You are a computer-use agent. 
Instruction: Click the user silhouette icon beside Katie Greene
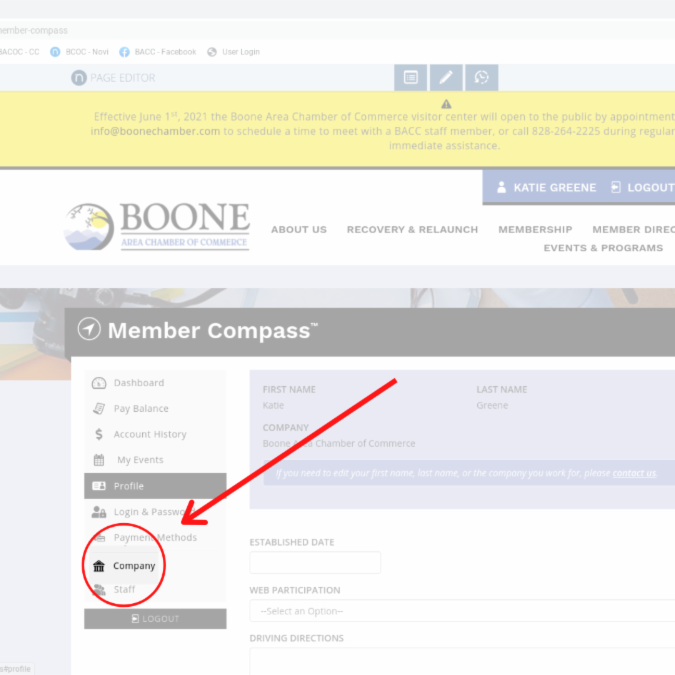tap(502, 187)
